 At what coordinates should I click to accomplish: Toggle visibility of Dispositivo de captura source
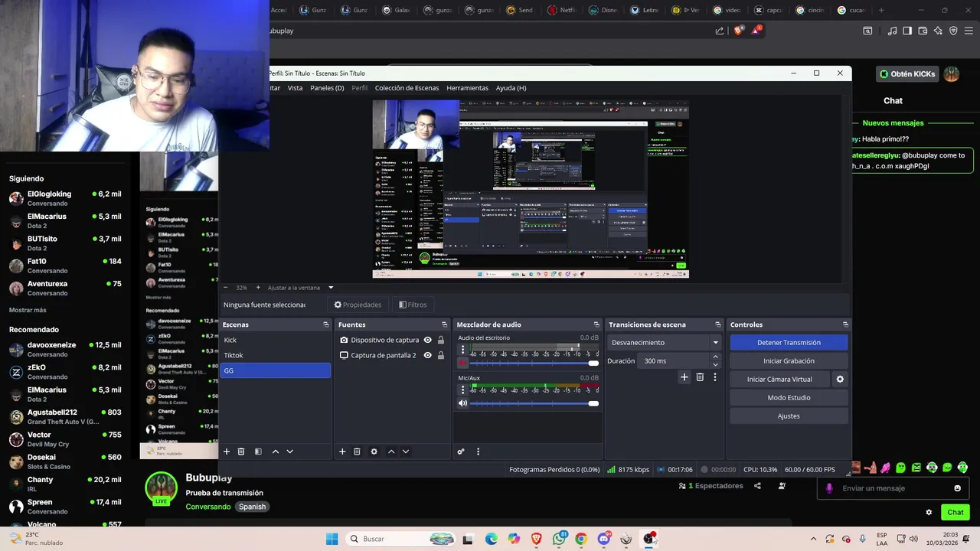428,340
